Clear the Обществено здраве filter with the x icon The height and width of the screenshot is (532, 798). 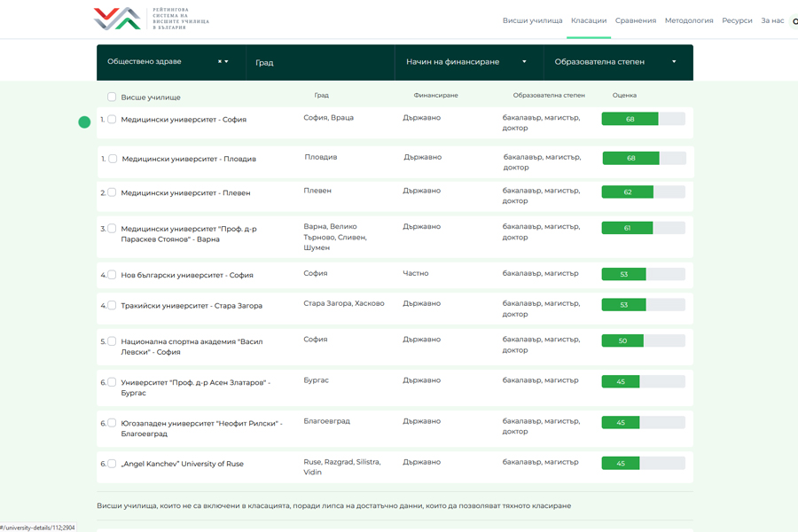click(219, 61)
